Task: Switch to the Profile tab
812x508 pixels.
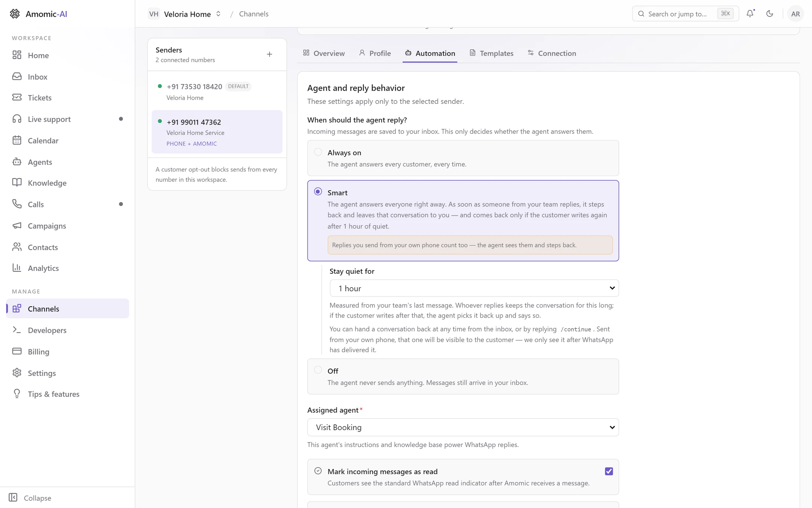Action: 375,53
